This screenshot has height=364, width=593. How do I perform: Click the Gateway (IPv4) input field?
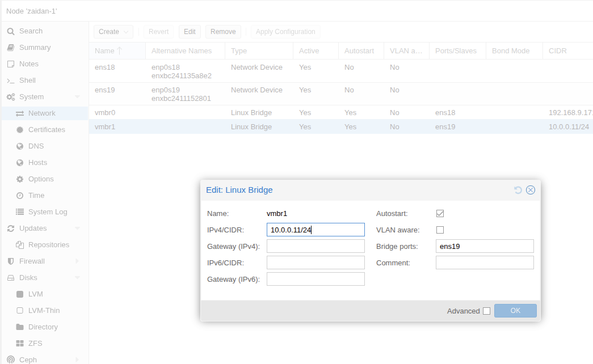(316, 246)
